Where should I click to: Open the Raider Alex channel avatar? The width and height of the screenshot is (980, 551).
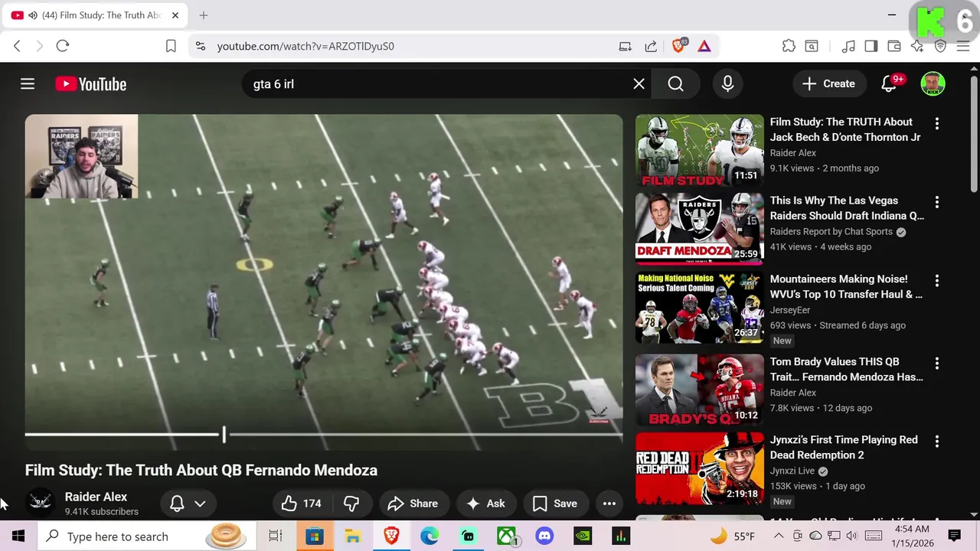tap(41, 503)
